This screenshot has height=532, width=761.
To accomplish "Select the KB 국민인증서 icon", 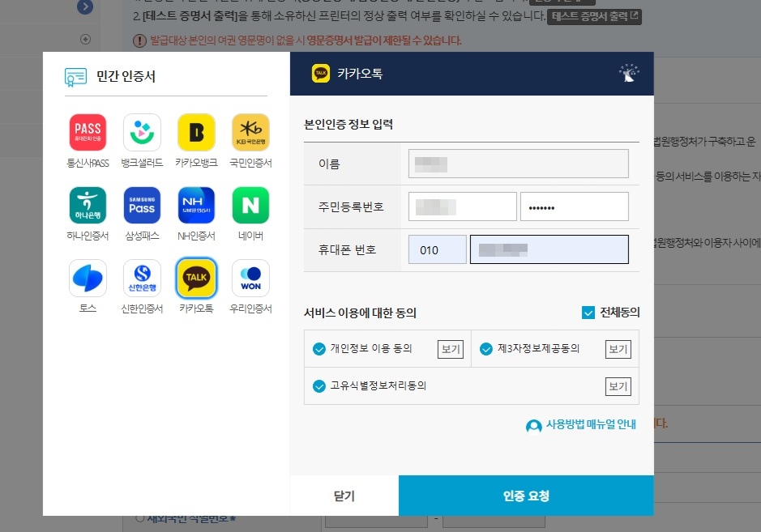I will pos(251,133).
